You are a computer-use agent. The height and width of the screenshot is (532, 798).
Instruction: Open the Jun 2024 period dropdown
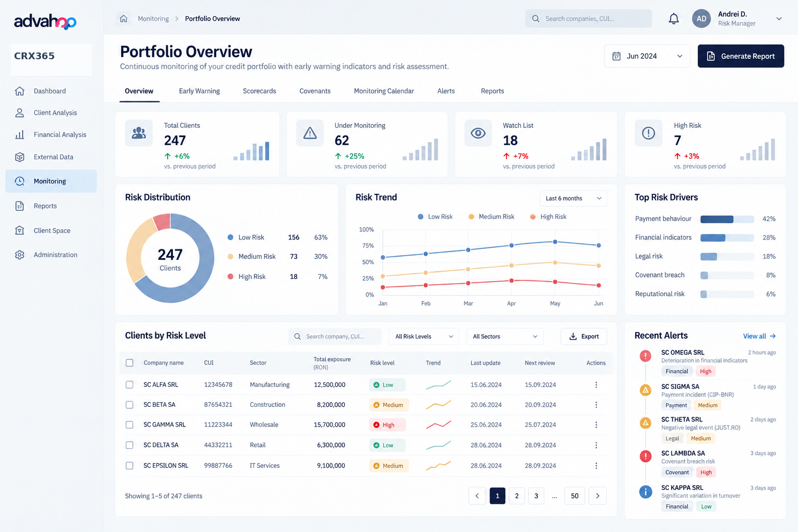coord(647,56)
